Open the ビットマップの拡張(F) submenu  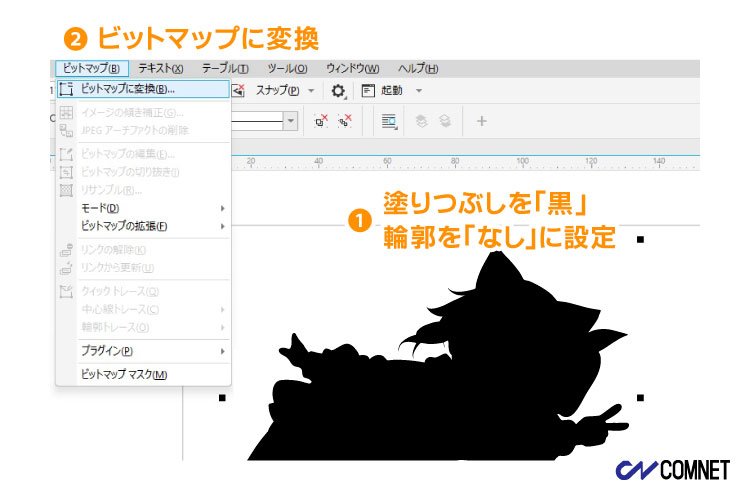[143, 226]
